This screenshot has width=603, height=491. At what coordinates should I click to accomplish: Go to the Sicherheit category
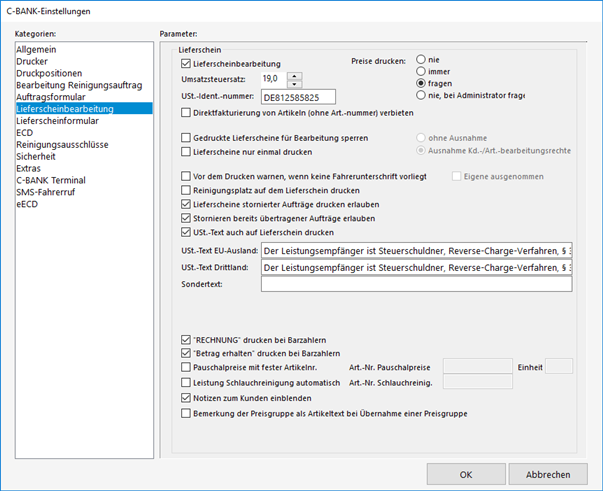click(x=36, y=156)
